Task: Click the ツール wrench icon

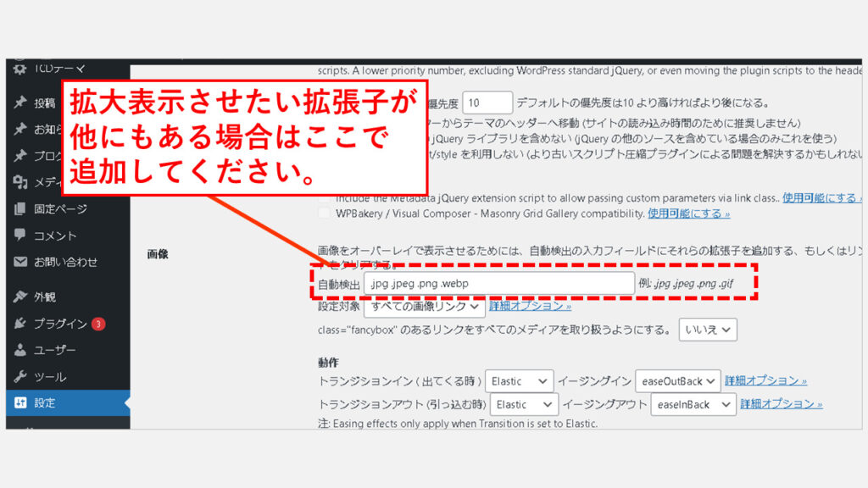Action: pyautogui.click(x=20, y=376)
